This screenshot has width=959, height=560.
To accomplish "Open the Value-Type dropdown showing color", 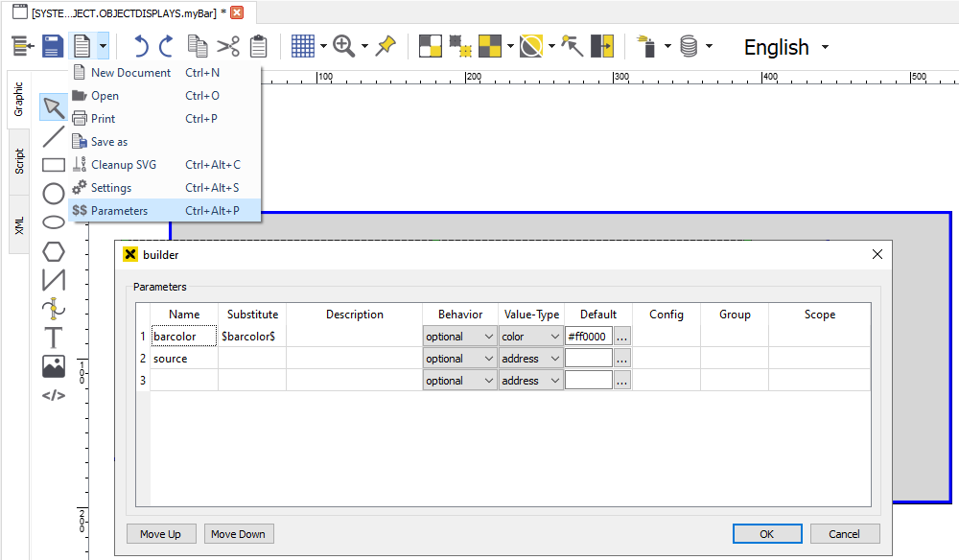I will coord(530,336).
